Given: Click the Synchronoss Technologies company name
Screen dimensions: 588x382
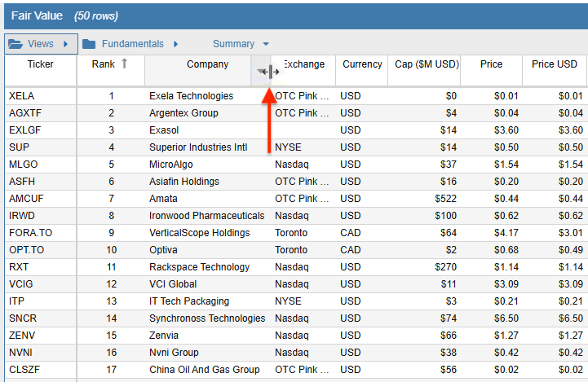Looking at the screenshot, I should point(207,318).
